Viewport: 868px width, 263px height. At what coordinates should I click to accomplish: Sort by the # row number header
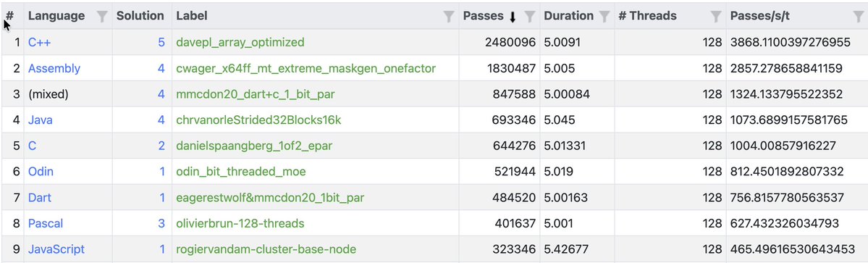(9, 16)
